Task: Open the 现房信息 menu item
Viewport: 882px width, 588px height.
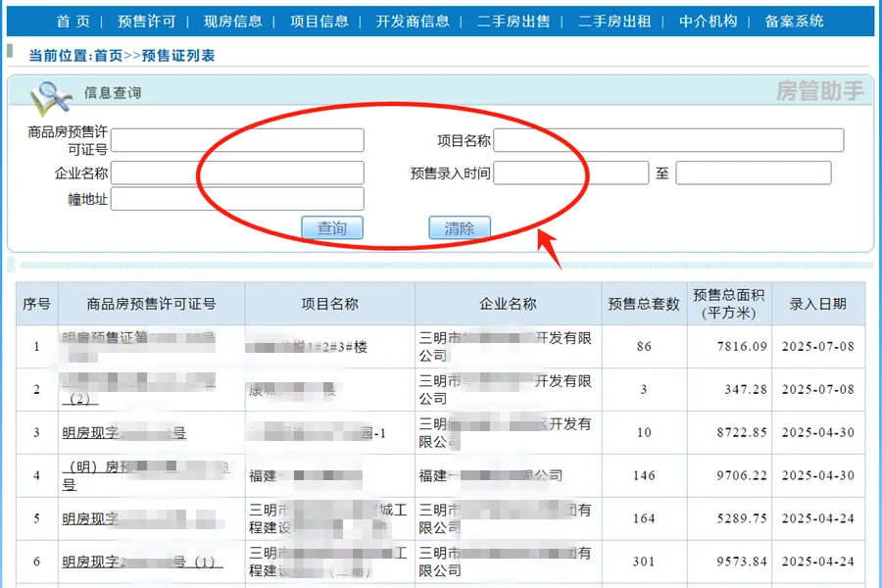Action: 232,22
